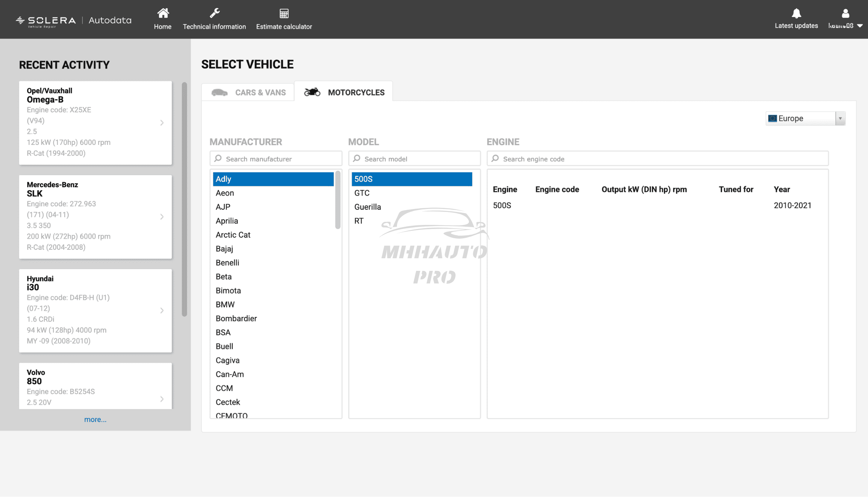
Task: Open the user account profile icon
Action: (845, 13)
